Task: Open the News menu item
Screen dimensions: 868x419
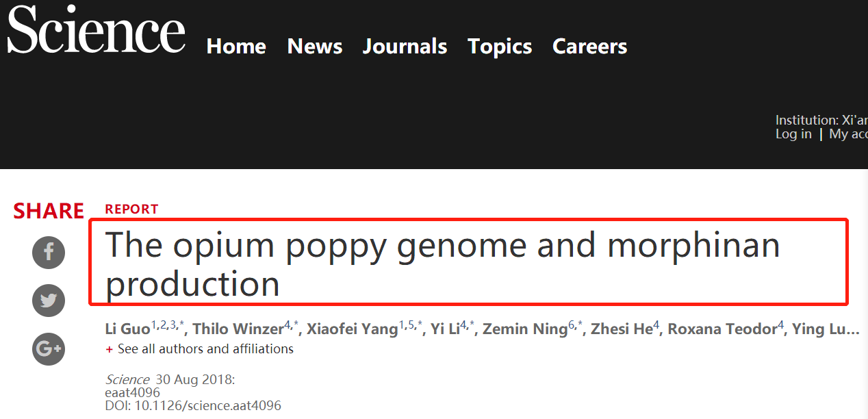Action: 315,46
